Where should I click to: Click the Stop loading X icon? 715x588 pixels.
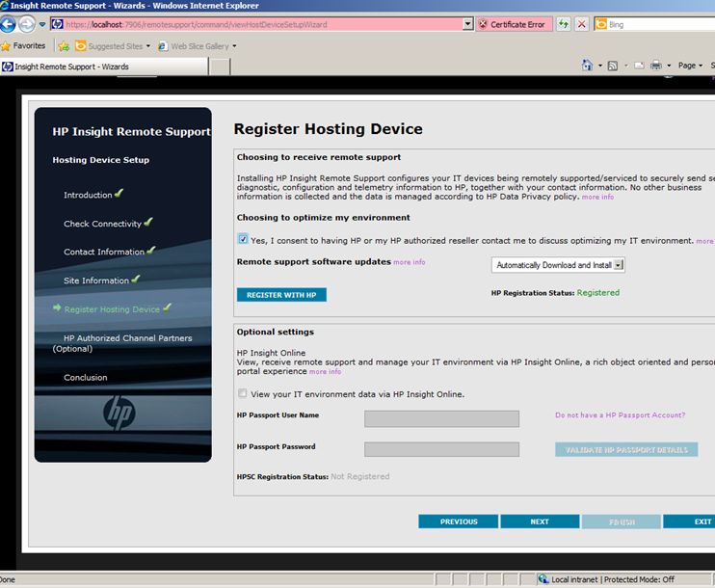point(581,24)
